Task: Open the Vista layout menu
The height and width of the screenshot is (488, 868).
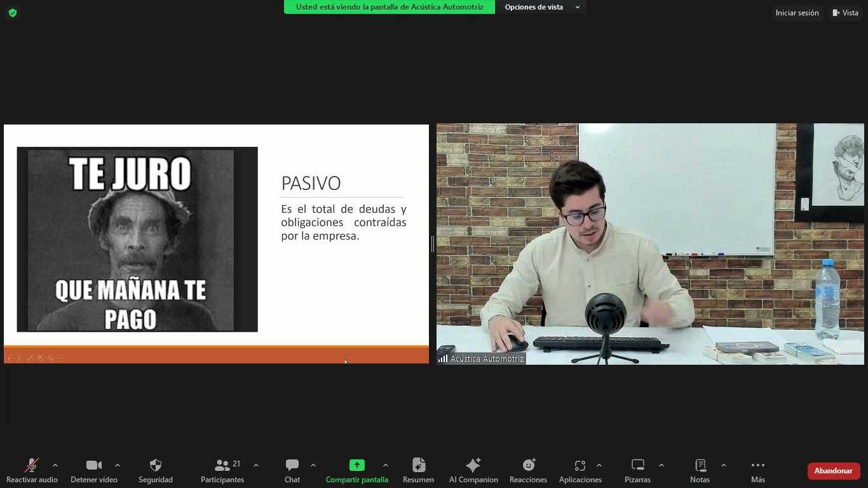Action: click(845, 13)
